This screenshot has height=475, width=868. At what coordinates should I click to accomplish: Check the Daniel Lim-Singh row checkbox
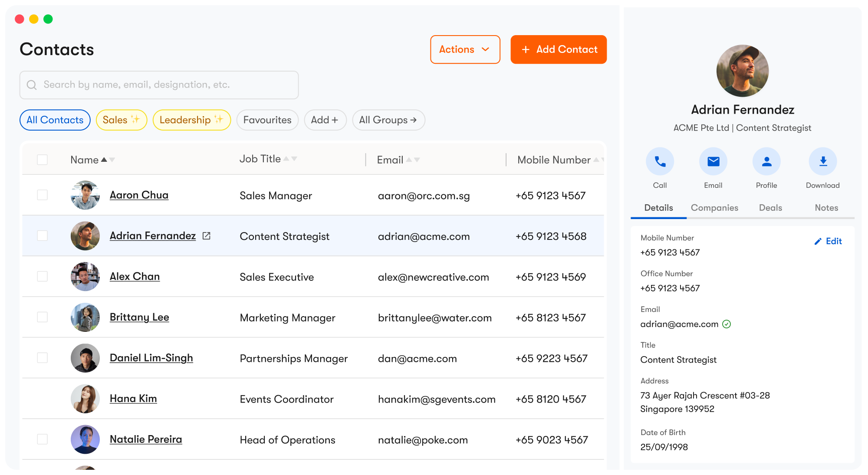[x=42, y=358]
